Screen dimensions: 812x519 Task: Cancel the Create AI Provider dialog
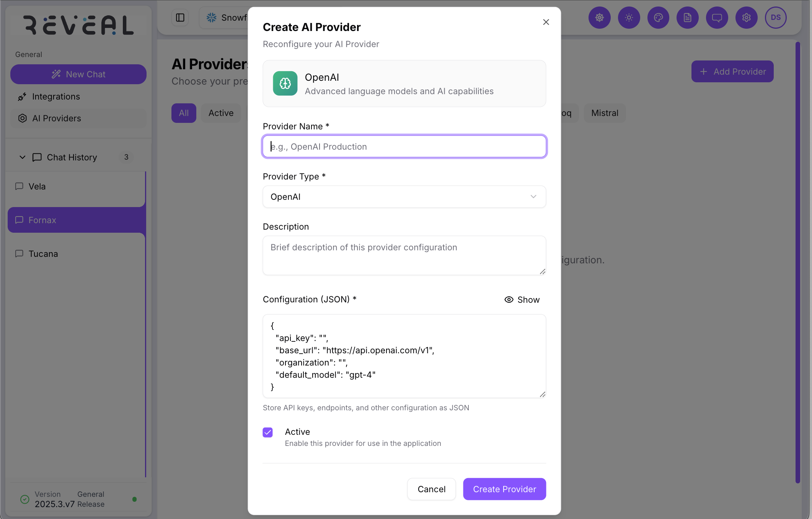point(432,489)
